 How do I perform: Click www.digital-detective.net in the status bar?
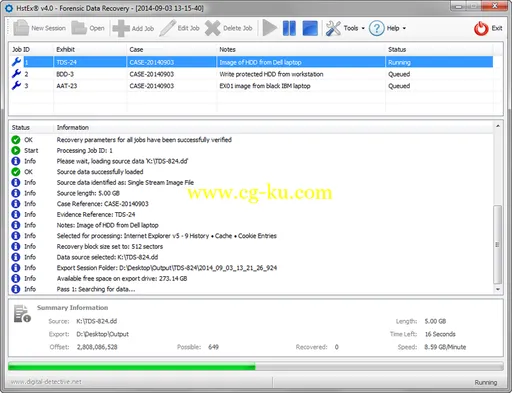[46, 382]
